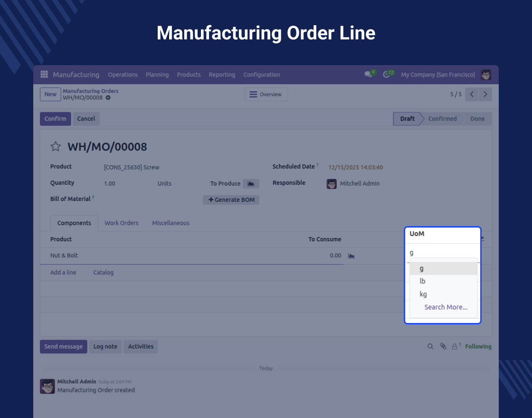
Task: Open the activities clock icon with badge 12
Action: [386, 74]
